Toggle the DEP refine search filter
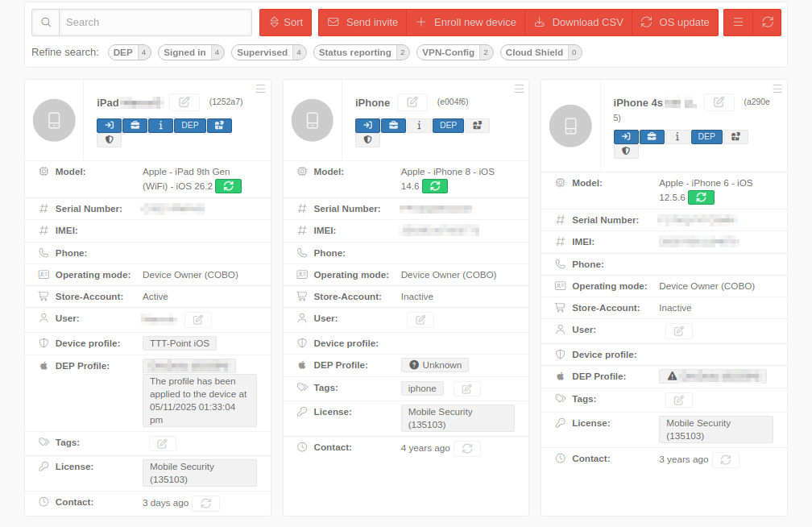Image resolution: width=812 pixels, height=527 pixels. pos(130,52)
